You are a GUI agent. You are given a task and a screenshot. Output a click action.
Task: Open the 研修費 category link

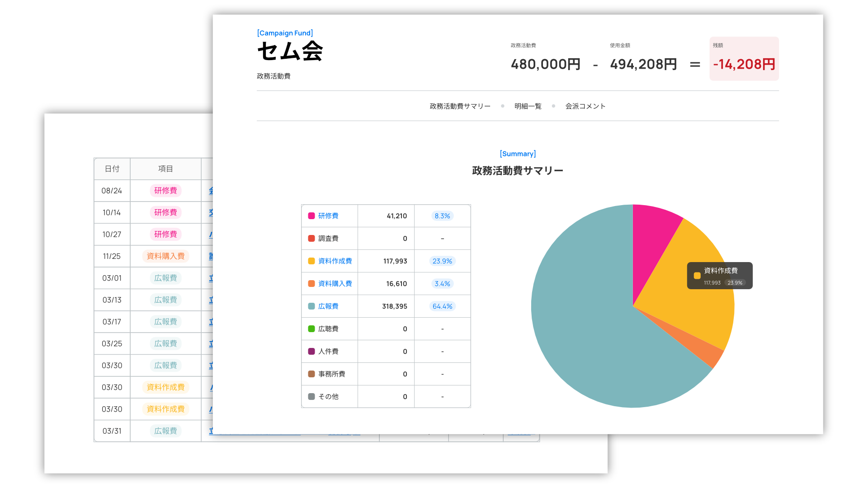328,216
